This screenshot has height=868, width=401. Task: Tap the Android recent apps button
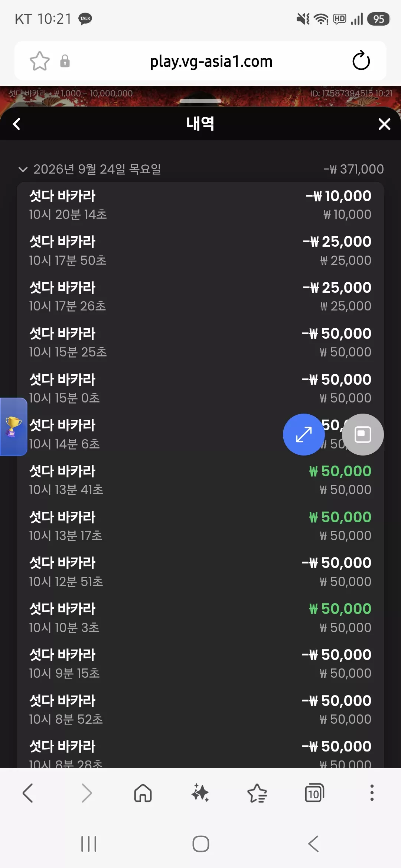point(89,844)
